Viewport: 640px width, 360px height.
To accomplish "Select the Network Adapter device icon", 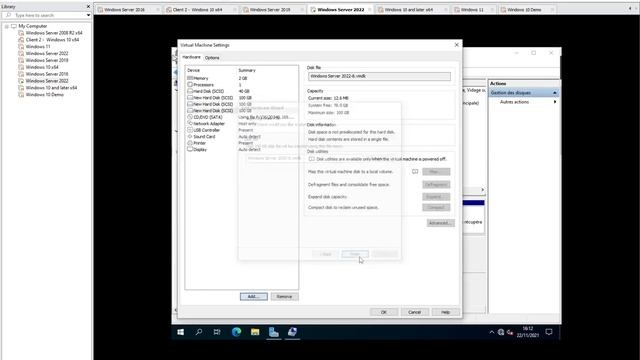I will 190,123.
